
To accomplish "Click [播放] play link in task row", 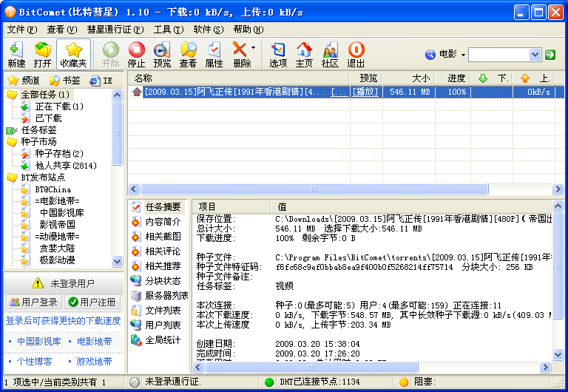I will point(365,92).
